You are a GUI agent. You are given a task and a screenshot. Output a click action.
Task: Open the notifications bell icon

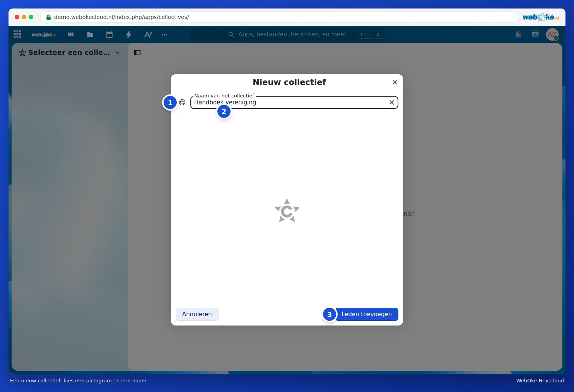click(518, 34)
